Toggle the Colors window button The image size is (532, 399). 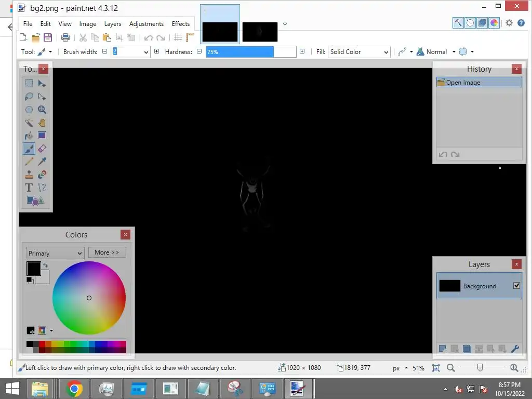pos(494,23)
